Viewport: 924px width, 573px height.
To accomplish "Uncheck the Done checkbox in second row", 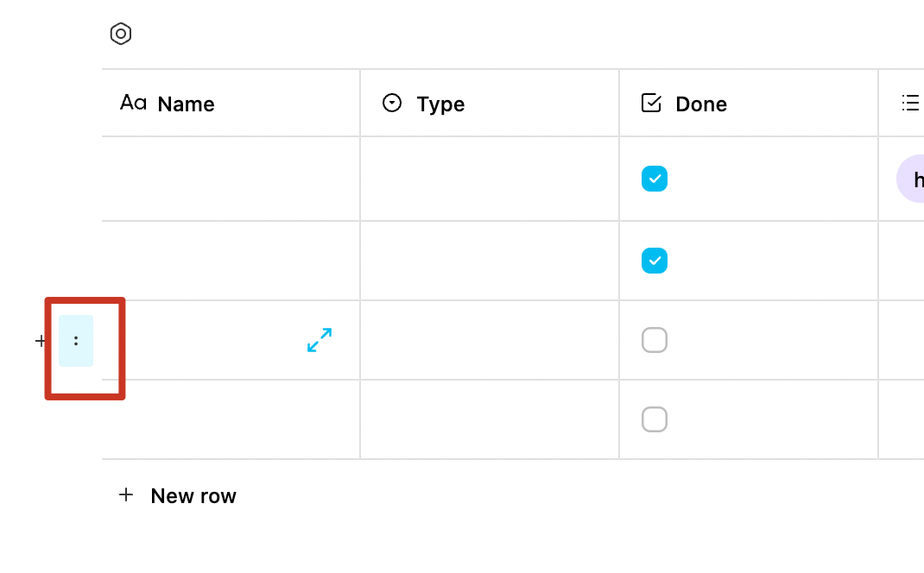I will pos(655,260).
